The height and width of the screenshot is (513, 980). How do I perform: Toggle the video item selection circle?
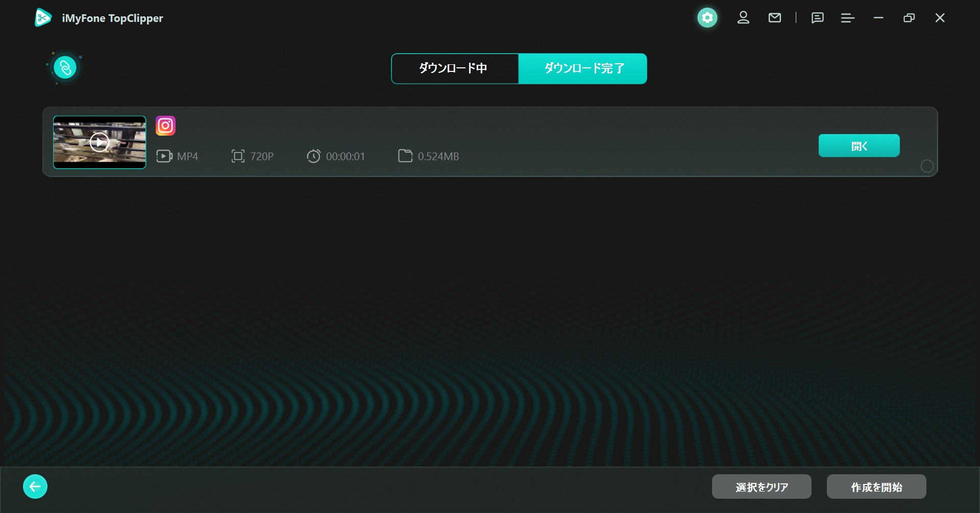(926, 166)
